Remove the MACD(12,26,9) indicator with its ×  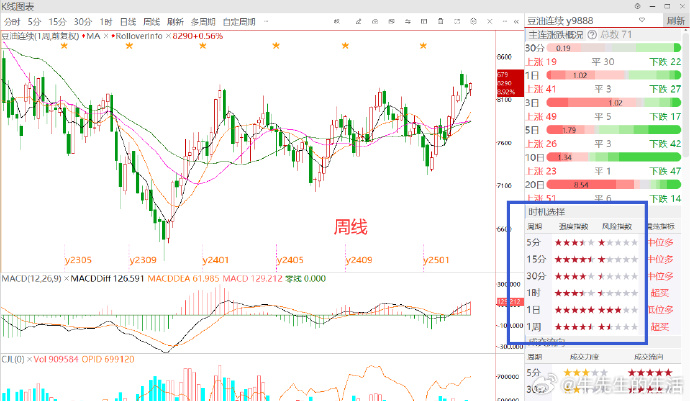66,279
